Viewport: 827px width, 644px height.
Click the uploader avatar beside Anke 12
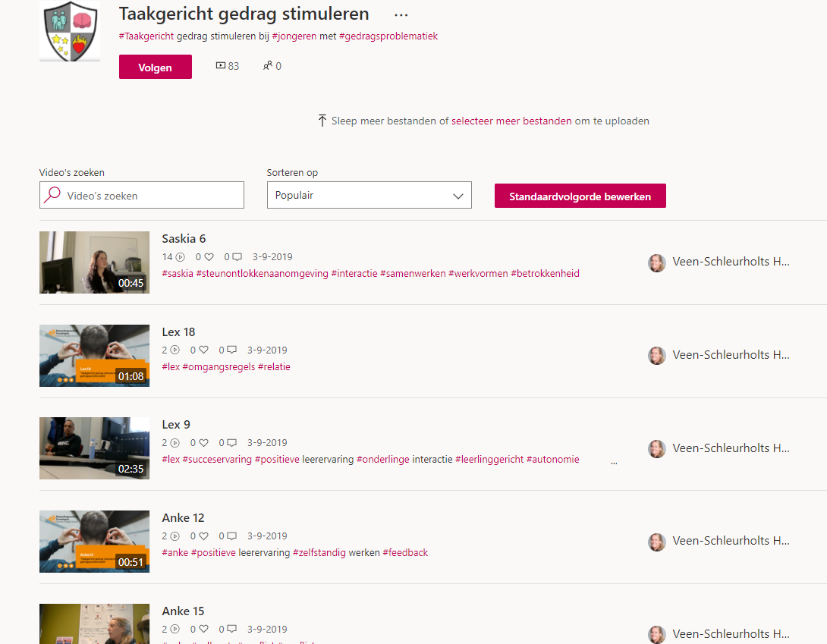point(656,542)
